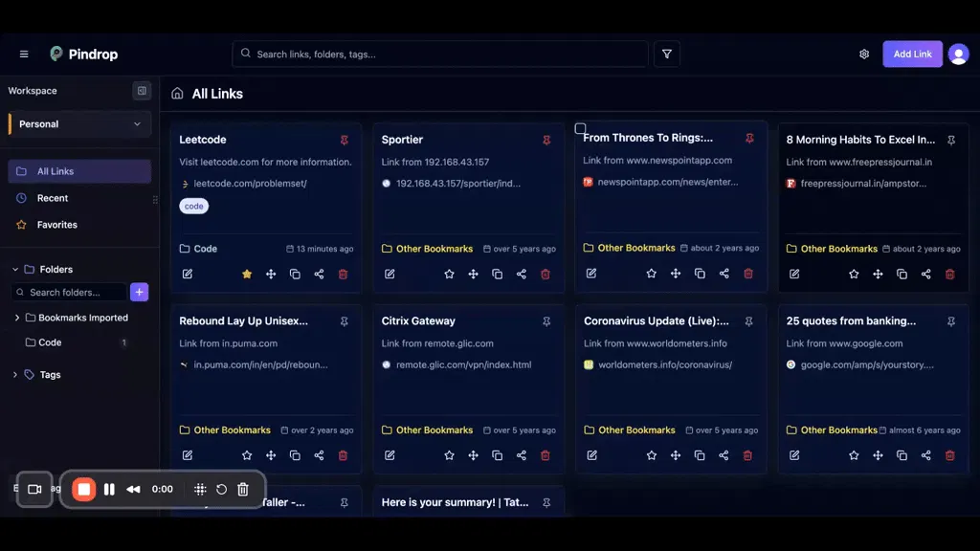The width and height of the screenshot is (980, 551).
Task: Copy the Leetcode link
Action: [295, 275]
